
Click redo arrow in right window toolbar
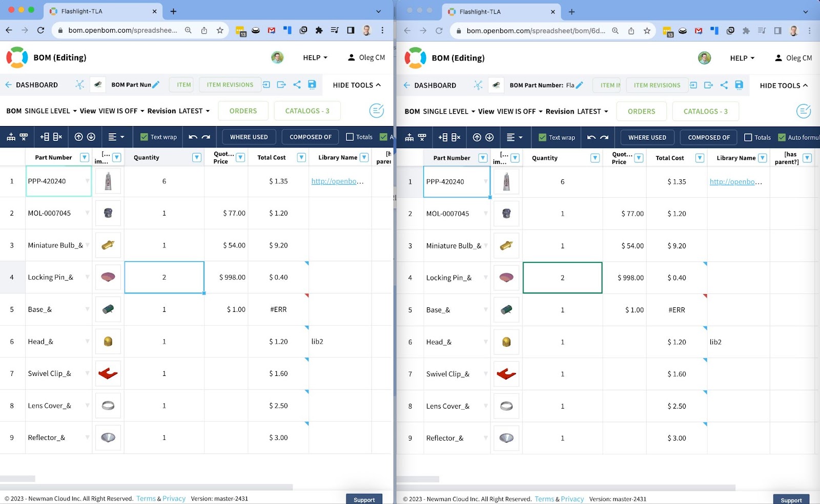point(604,137)
